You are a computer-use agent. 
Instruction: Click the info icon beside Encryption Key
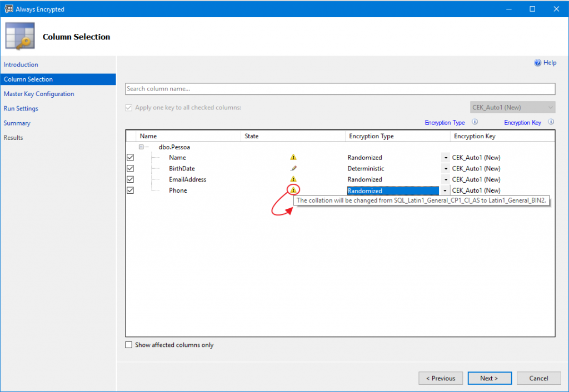coord(551,122)
